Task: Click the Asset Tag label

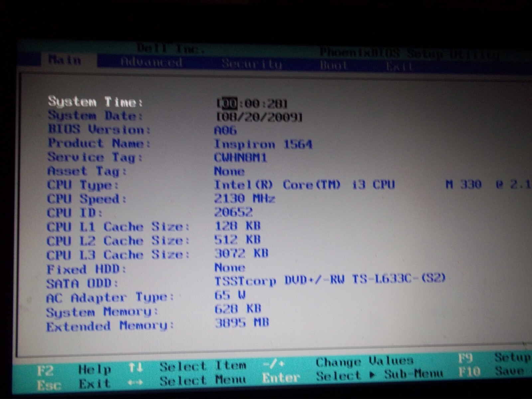Action: click(x=87, y=171)
